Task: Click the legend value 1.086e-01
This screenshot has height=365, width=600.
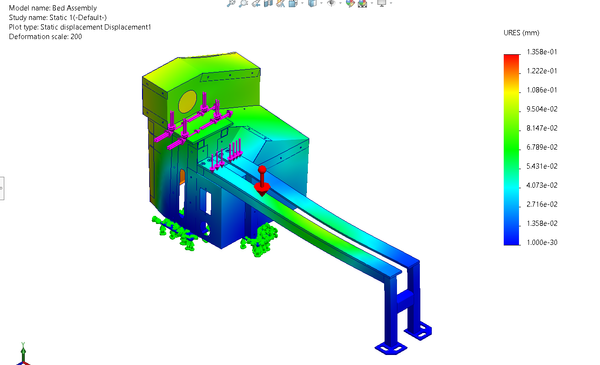Action: (542, 90)
